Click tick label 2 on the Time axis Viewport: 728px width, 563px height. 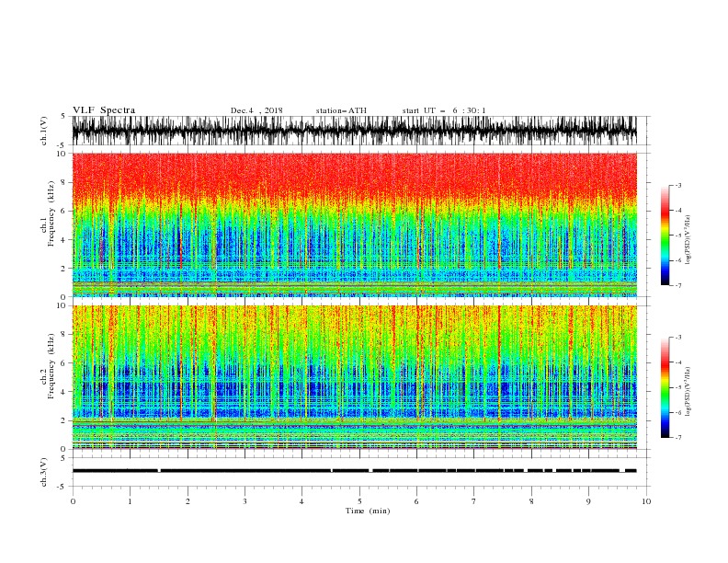188,501
